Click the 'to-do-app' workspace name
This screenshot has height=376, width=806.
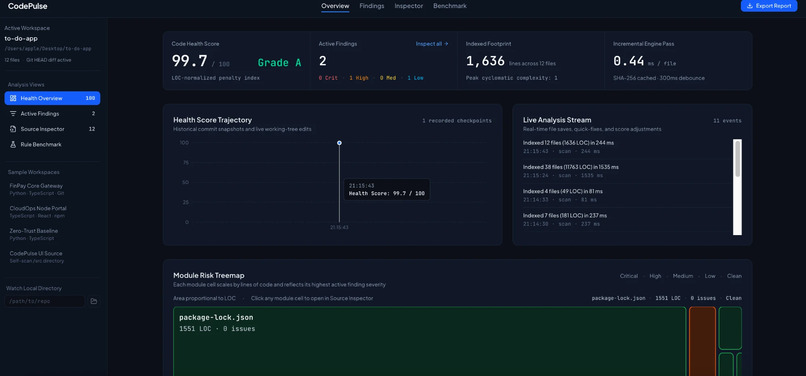pos(21,39)
